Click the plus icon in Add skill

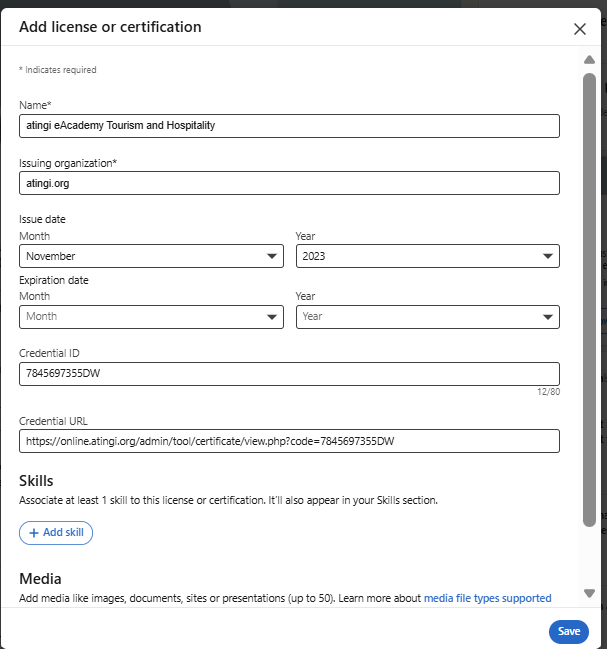coord(34,533)
